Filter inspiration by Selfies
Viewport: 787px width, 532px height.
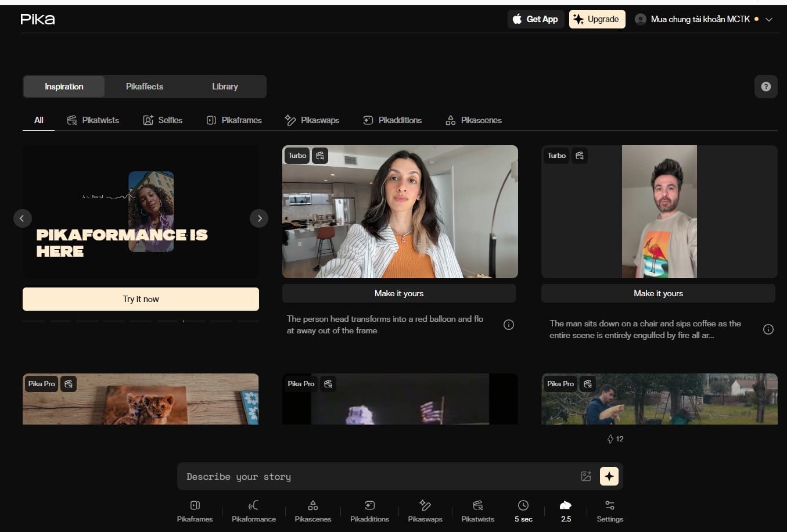pyautogui.click(x=163, y=120)
